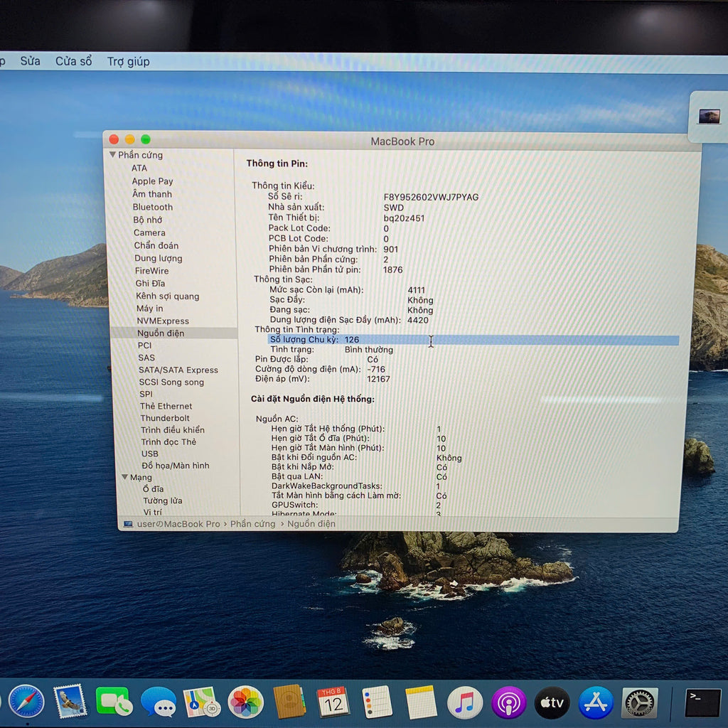Select Âm thanh in sidebar

pos(152,194)
